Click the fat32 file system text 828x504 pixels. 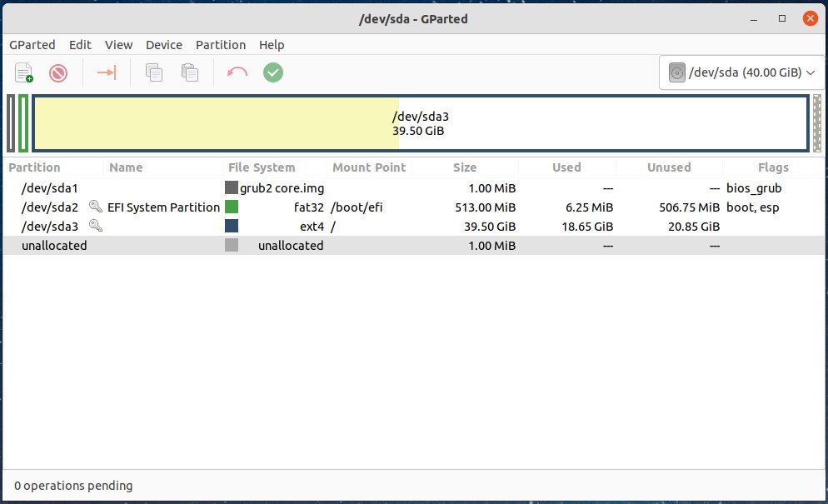click(x=308, y=207)
